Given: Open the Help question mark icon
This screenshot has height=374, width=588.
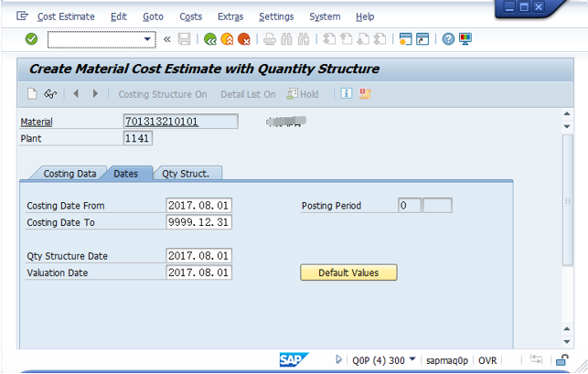Looking at the screenshot, I should 448,38.
